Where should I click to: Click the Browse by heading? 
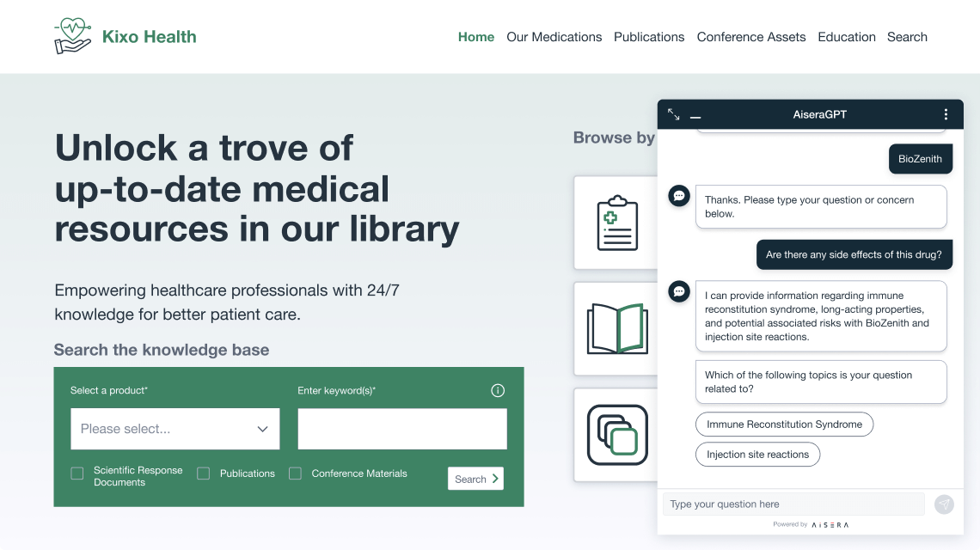click(614, 137)
